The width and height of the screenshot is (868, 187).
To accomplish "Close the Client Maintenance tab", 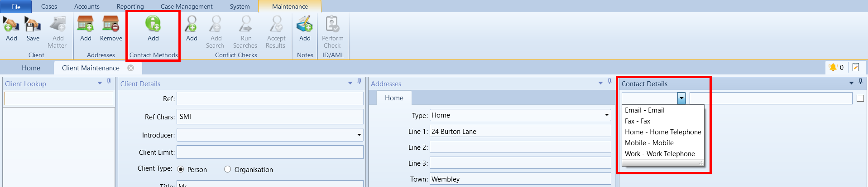I will coord(130,68).
